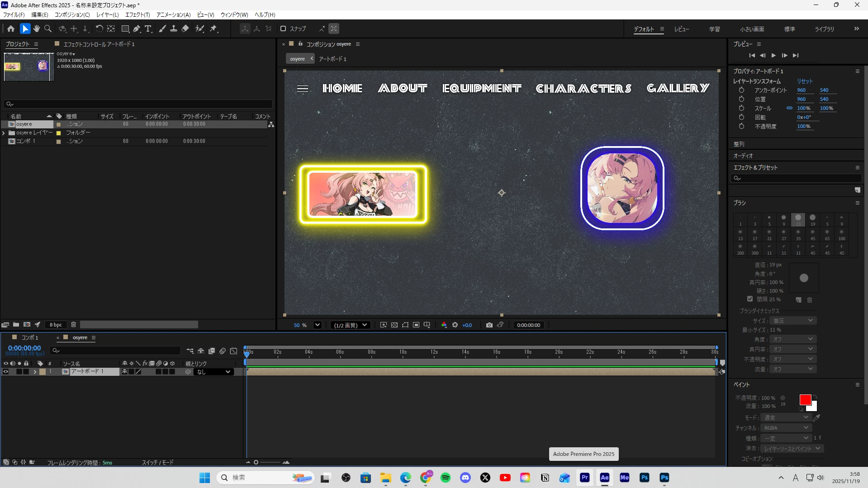Select the Zoom magnifier tool
The width and height of the screenshot is (868, 488).
48,28
